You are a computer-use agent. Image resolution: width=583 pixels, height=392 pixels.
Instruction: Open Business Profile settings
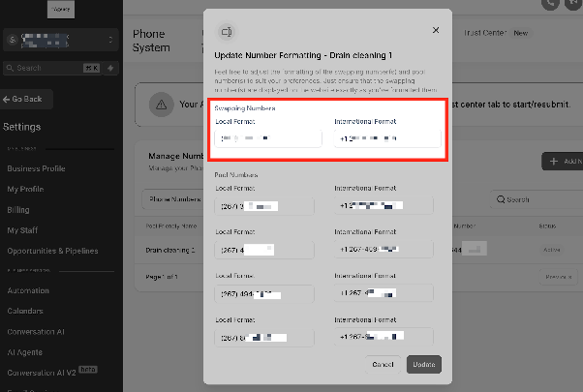[x=36, y=168]
